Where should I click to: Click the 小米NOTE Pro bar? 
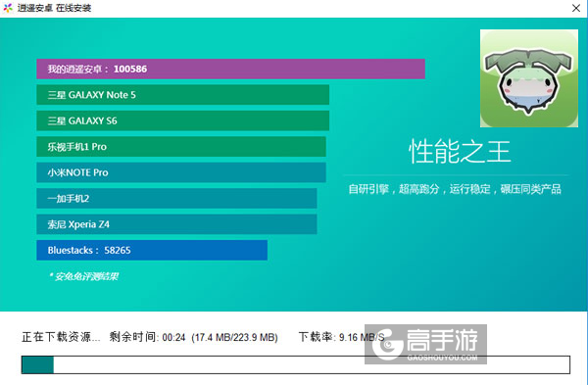(x=181, y=172)
